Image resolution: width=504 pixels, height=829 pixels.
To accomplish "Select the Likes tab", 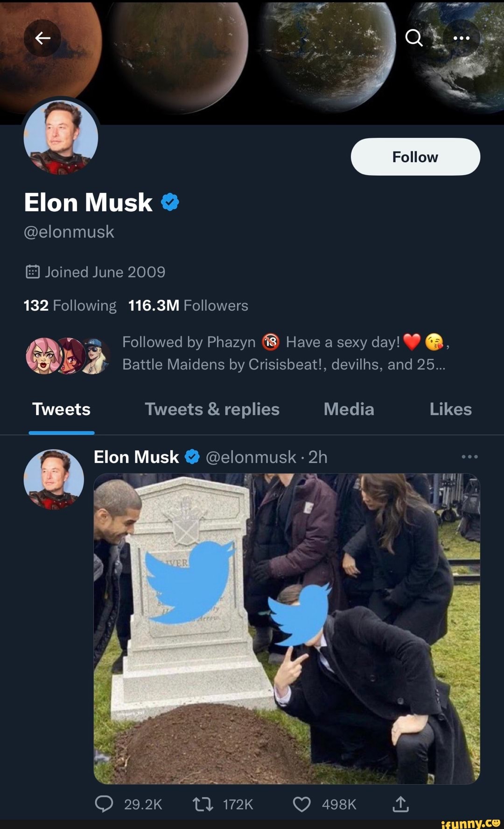I will coord(451,409).
